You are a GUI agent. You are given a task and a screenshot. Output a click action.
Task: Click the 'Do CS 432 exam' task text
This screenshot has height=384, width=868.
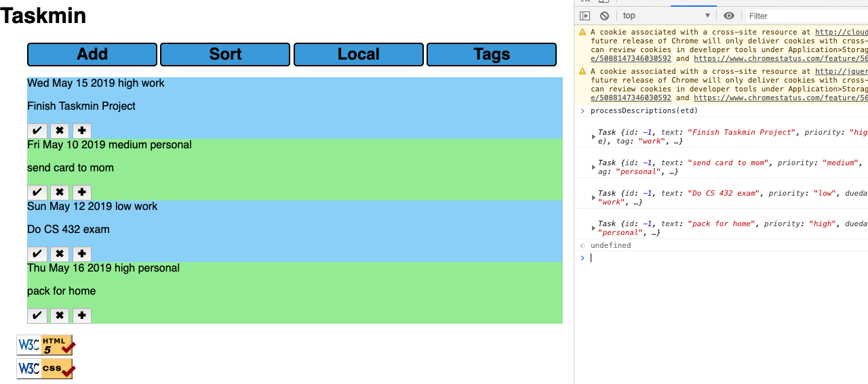pos(68,230)
